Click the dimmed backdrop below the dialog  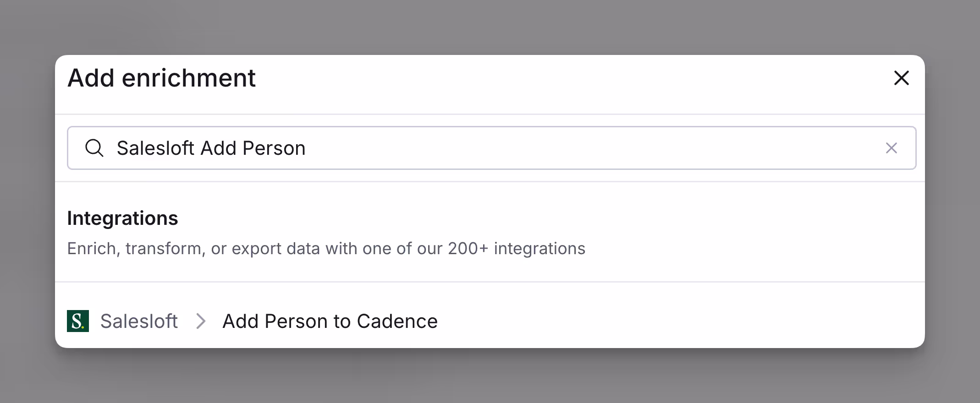pyautogui.click(x=490, y=376)
